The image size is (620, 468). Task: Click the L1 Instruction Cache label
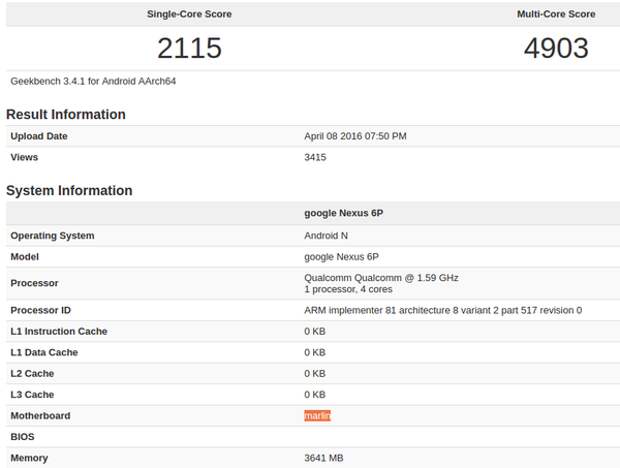point(59,331)
